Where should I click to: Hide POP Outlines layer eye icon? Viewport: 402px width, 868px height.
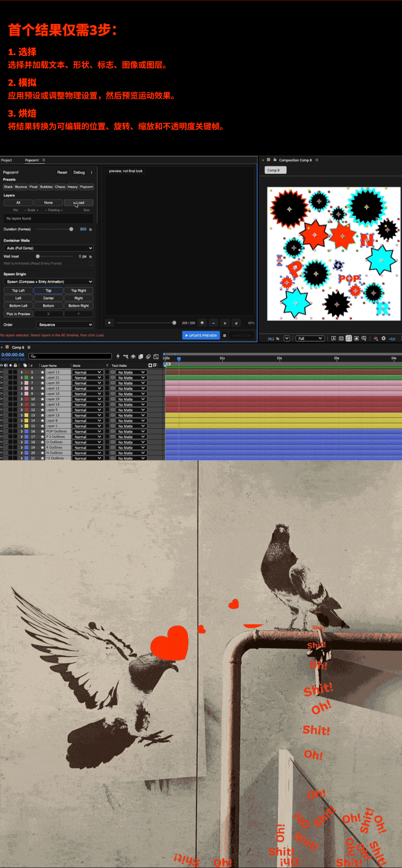(x=1, y=431)
